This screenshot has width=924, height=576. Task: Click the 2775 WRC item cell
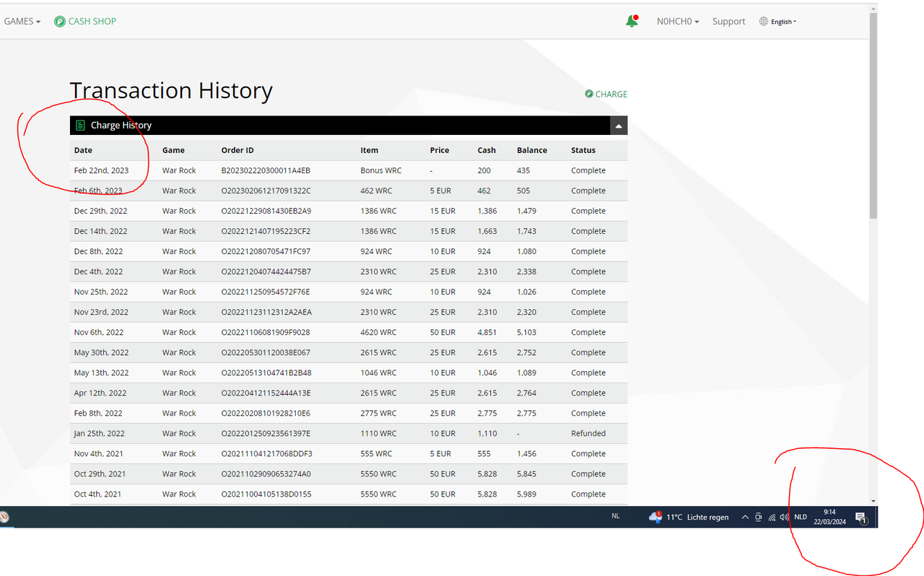tap(378, 413)
